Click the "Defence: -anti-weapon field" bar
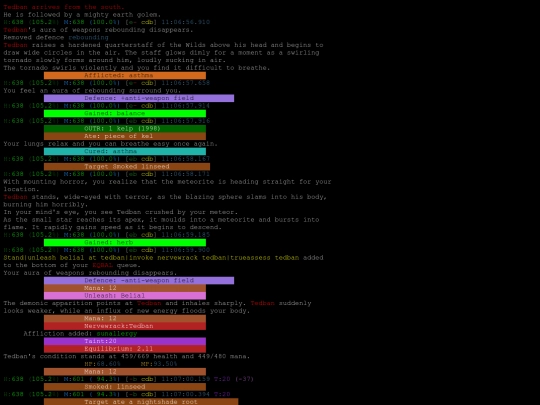540x405 pixels. (x=139, y=280)
